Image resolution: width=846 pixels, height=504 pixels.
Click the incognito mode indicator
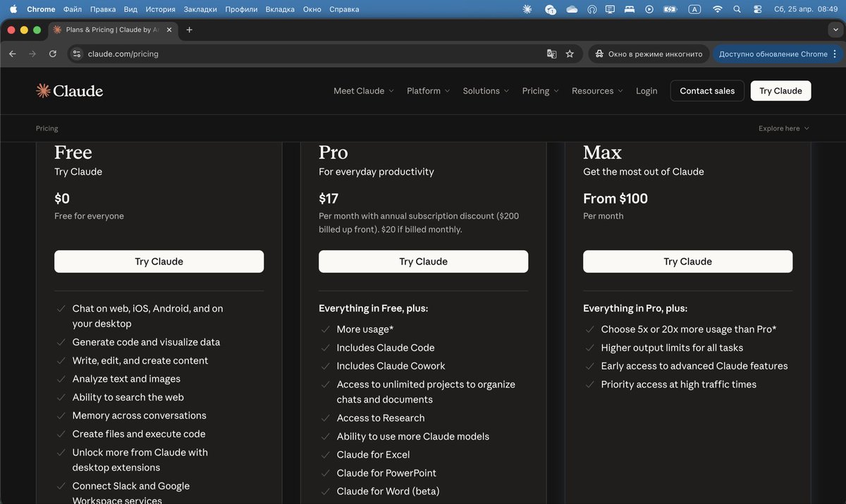point(649,54)
